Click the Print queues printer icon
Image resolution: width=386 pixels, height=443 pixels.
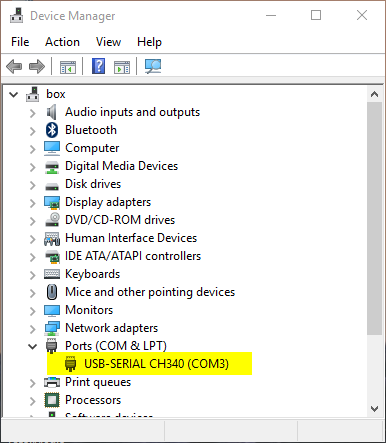[x=52, y=382]
